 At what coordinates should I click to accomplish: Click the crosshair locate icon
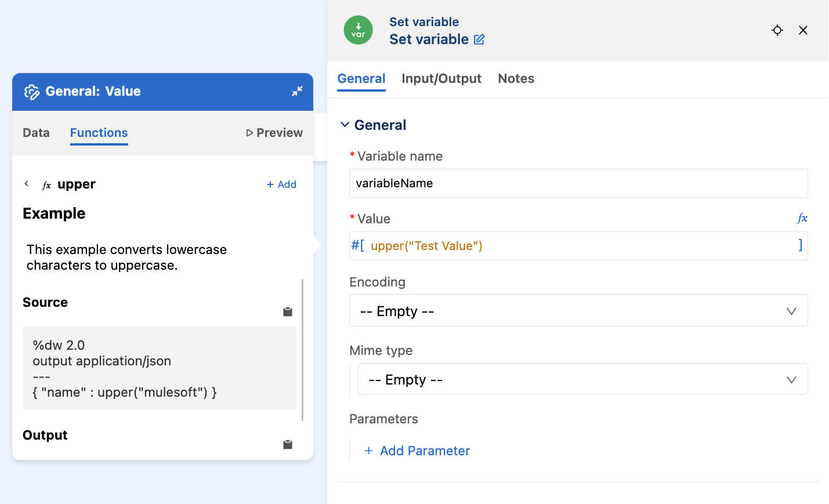pyautogui.click(x=777, y=30)
